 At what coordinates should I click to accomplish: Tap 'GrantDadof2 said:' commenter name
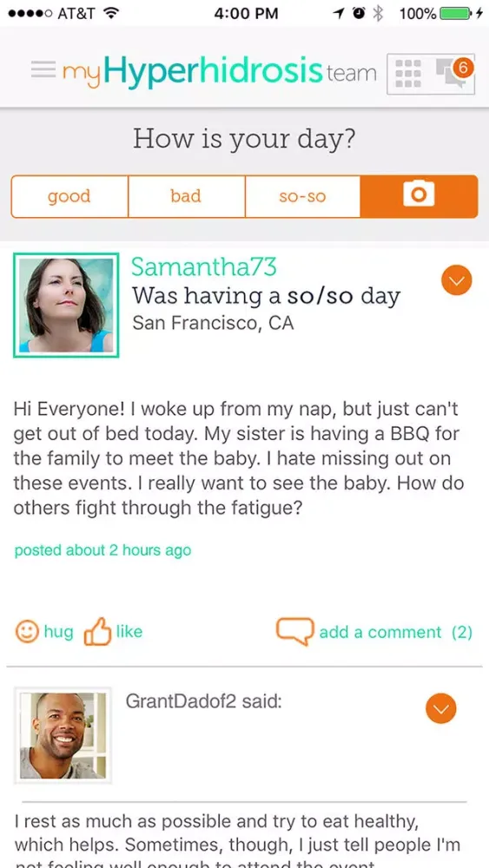204,702
